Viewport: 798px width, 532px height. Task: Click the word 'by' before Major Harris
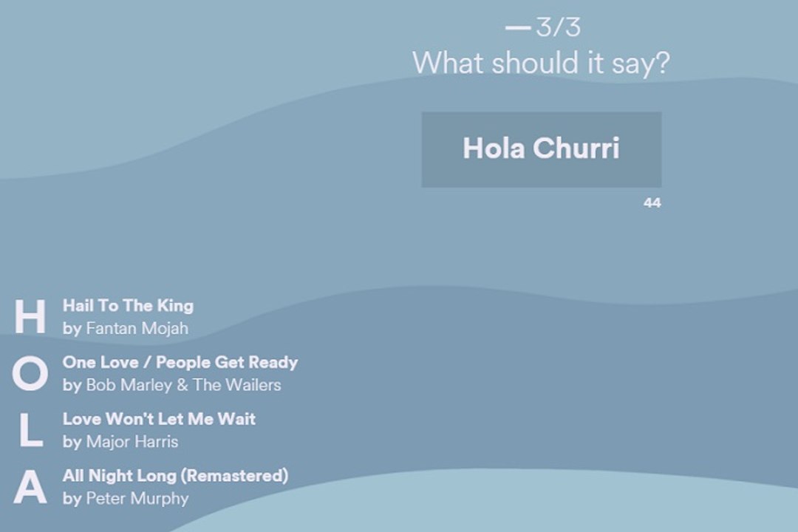coord(72,442)
